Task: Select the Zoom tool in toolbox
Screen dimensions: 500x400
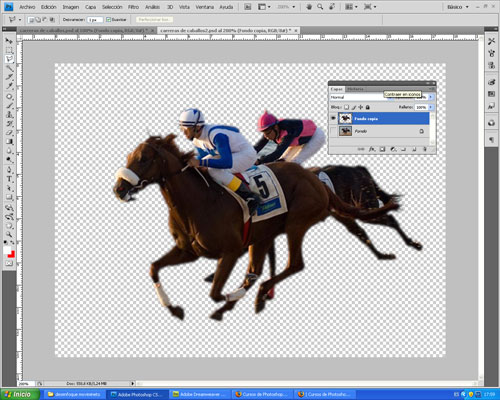Action: point(9,235)
